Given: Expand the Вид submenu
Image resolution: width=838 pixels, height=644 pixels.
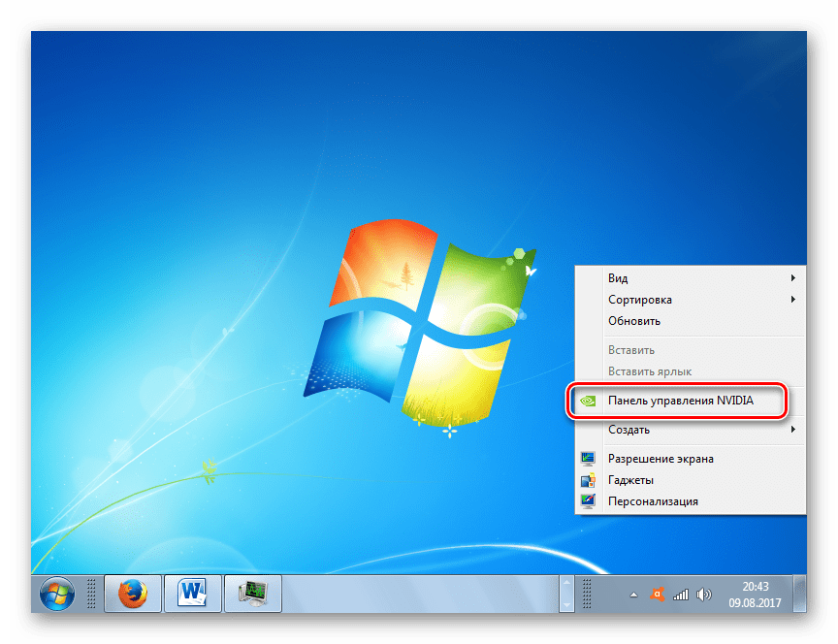Looking at the screenshot, I should coord(691,278).
